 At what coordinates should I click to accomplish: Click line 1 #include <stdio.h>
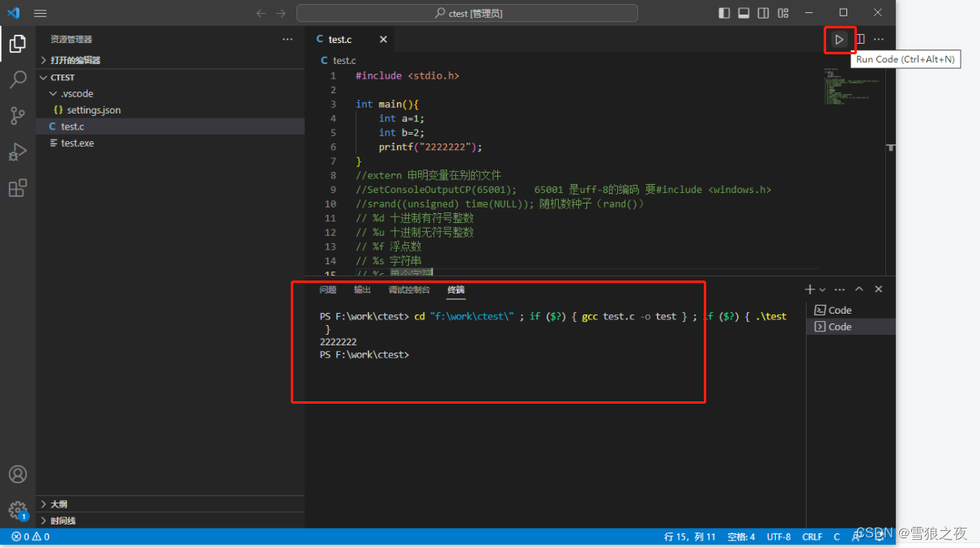point(407,75)
